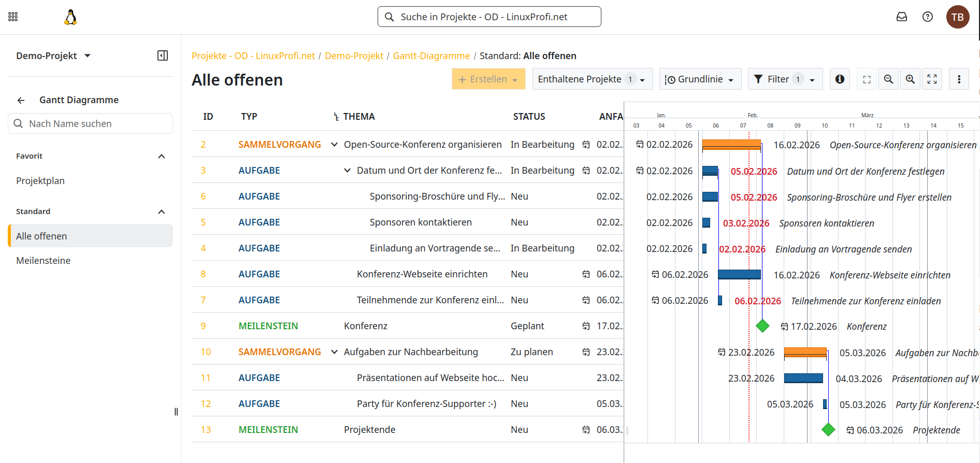Collapse the Favorit section
The width and height of the screenshot is (980, 463).
click(161, 156)
